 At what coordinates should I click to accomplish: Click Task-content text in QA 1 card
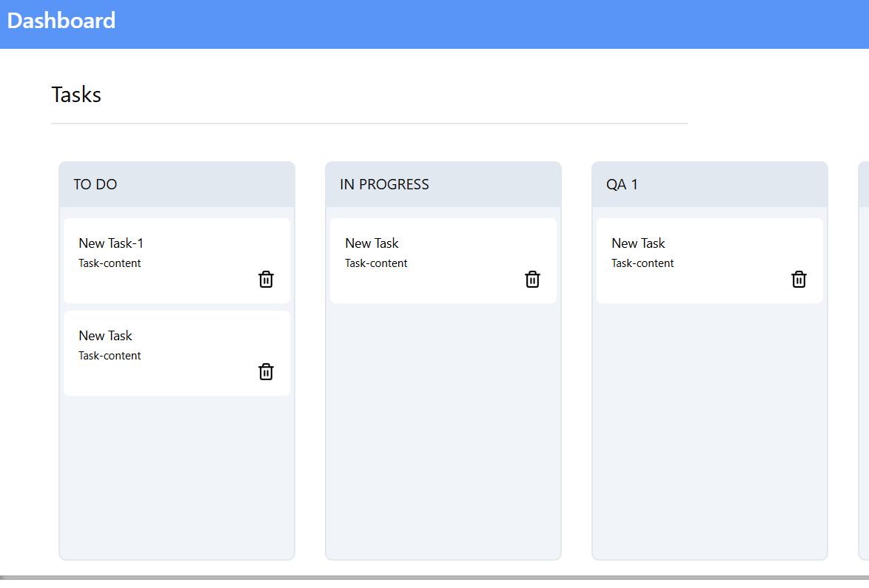click(642, 263)
